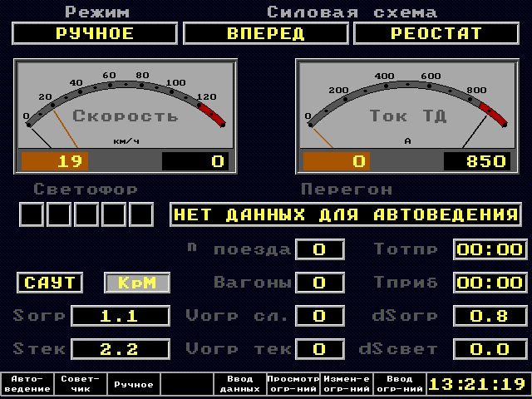Open Просмотр огр-ний menu item
Viewport: 532px width, 399px height.
click(x=293, y=384)
